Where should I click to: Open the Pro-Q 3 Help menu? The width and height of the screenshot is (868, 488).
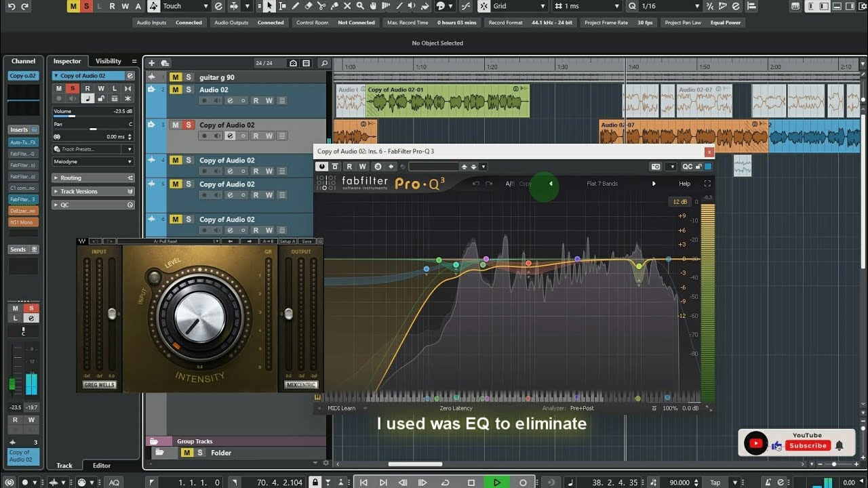[685, 184]
